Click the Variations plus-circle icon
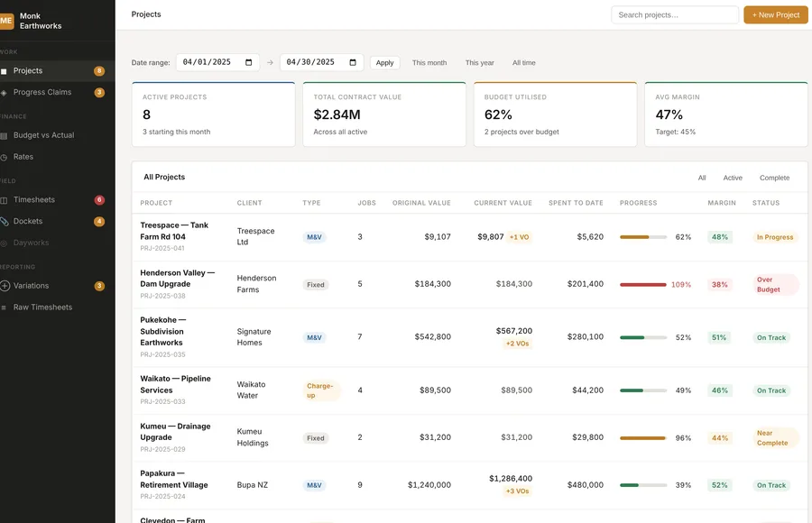The width and height of the screenshot is (812, 523). tap(5, 286)
